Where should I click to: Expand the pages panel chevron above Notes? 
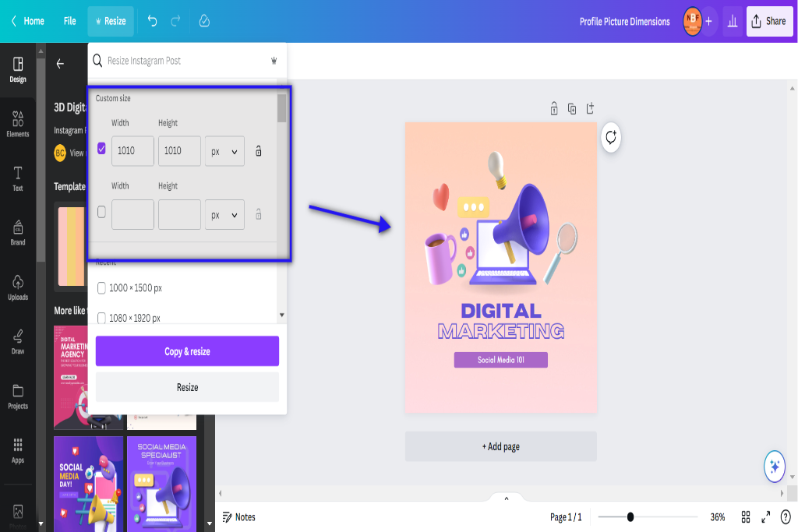click(507, 499)
